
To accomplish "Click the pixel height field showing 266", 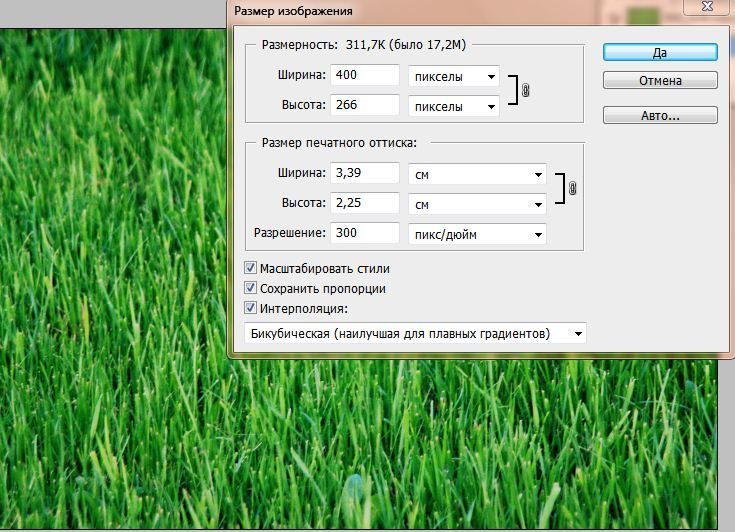I will [365, 105].
